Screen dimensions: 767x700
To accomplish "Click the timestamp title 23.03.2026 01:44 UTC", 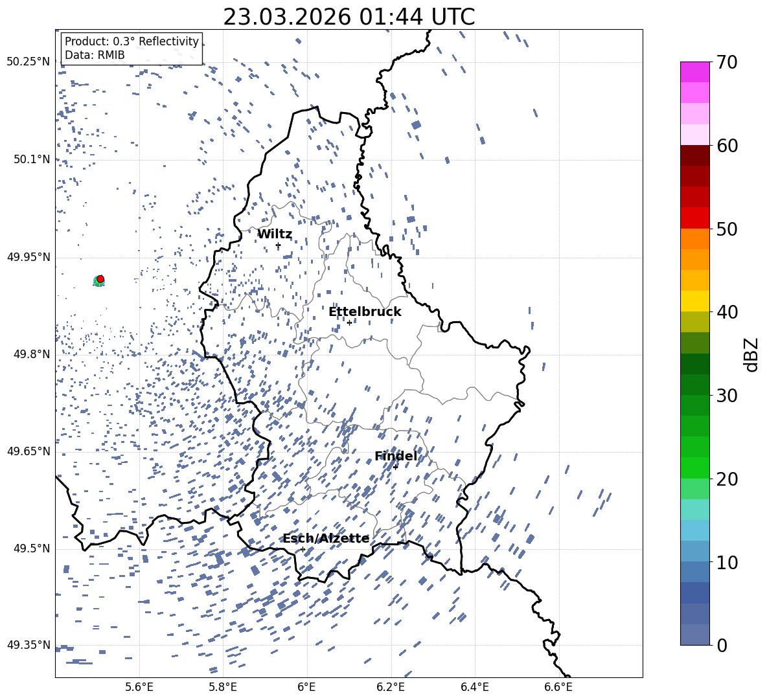I will click(x=349, y=17).
